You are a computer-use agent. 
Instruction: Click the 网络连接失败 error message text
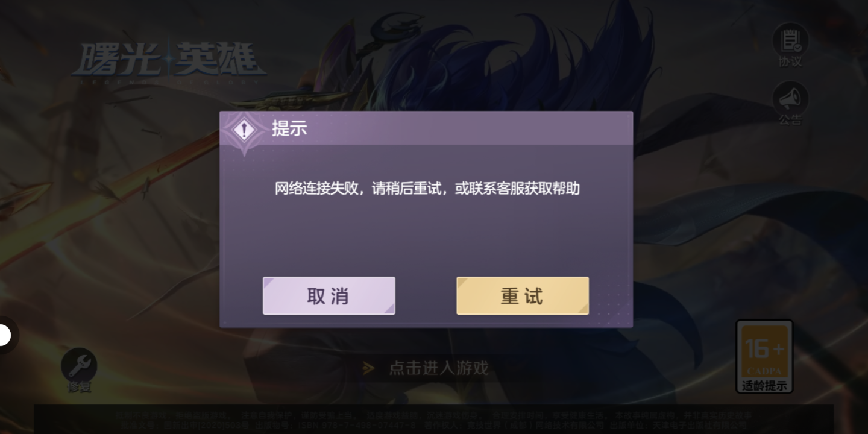[427, 189]
